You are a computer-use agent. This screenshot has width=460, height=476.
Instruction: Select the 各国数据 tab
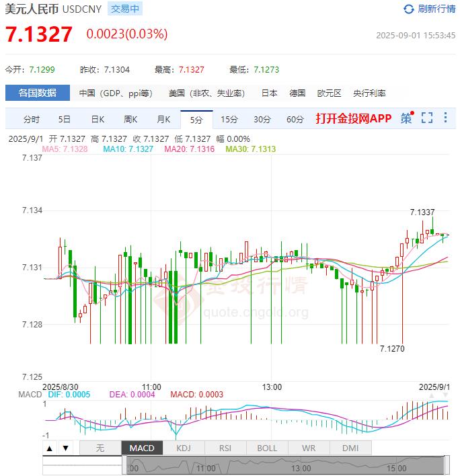pyautogui.click(x=38, y=93)
